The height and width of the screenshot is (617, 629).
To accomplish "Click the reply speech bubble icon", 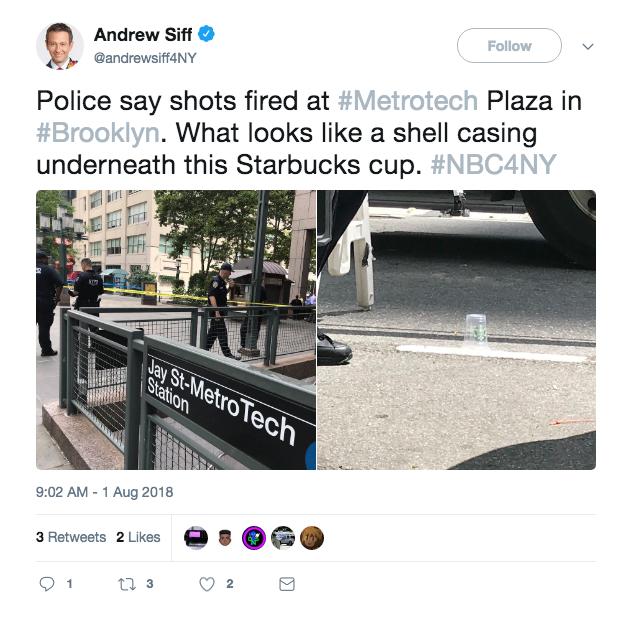I will pos(47,584).
